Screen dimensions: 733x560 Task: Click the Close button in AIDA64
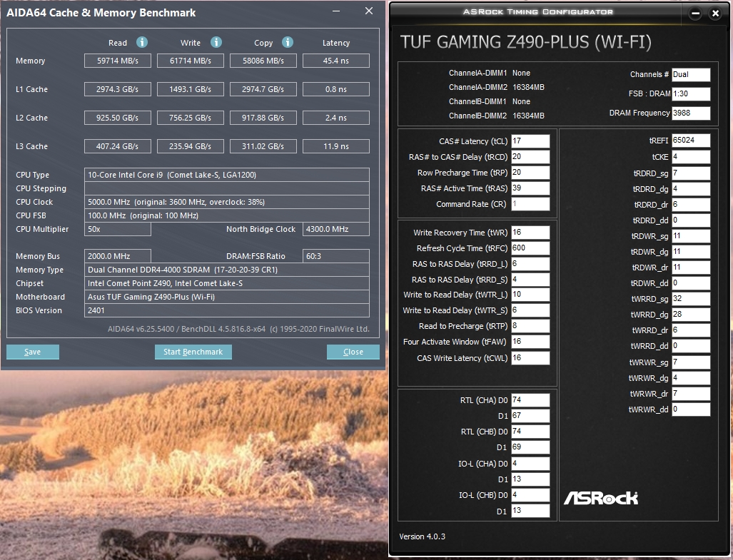point(353,352)
